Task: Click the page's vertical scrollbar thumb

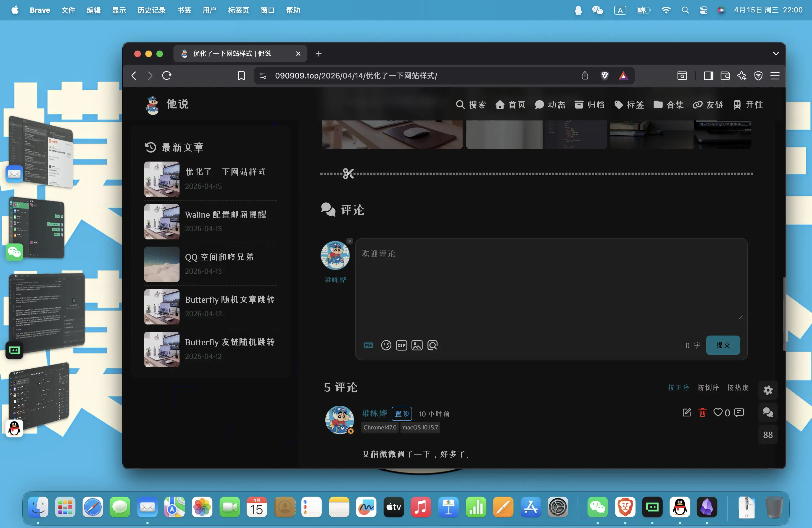Action: pyautogui.click(x=784, y=314)
